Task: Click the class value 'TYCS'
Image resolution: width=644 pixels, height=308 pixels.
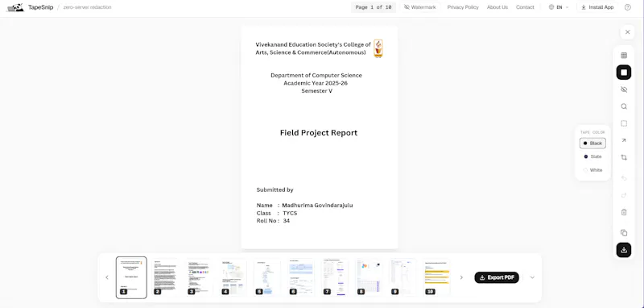Action: coord(290,213)
